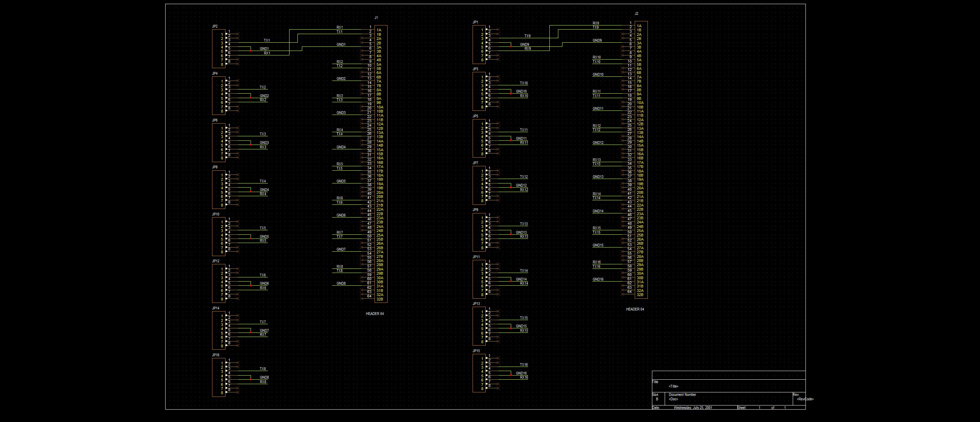Click the <Doc> document number field
This screenshot has height=422, width=980.
click(673, 399)
